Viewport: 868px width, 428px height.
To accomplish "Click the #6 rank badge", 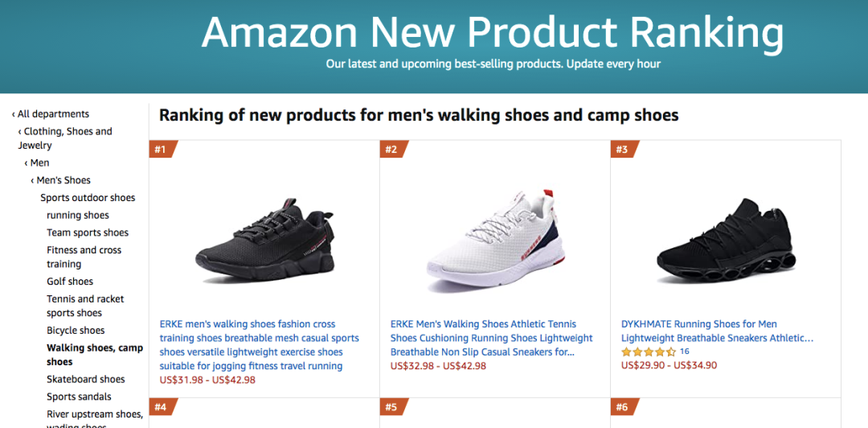I will (623, 407).
